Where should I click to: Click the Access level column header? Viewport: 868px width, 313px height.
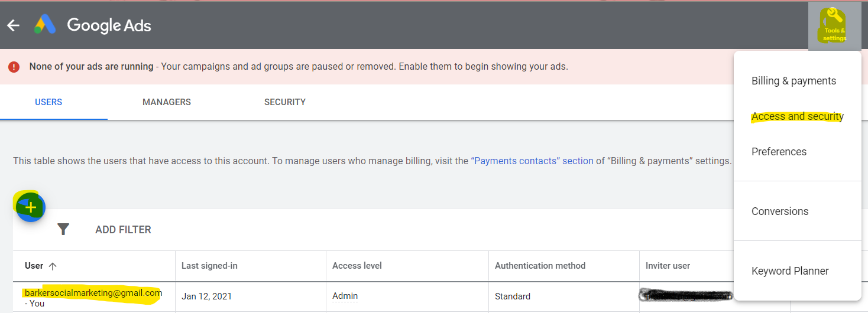coord(357,266)
